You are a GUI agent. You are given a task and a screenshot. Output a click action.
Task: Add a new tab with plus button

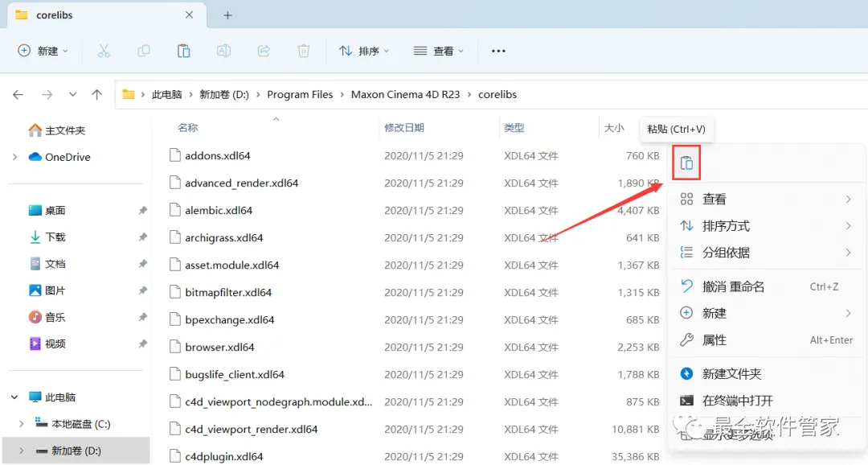(x=227, y=15)
